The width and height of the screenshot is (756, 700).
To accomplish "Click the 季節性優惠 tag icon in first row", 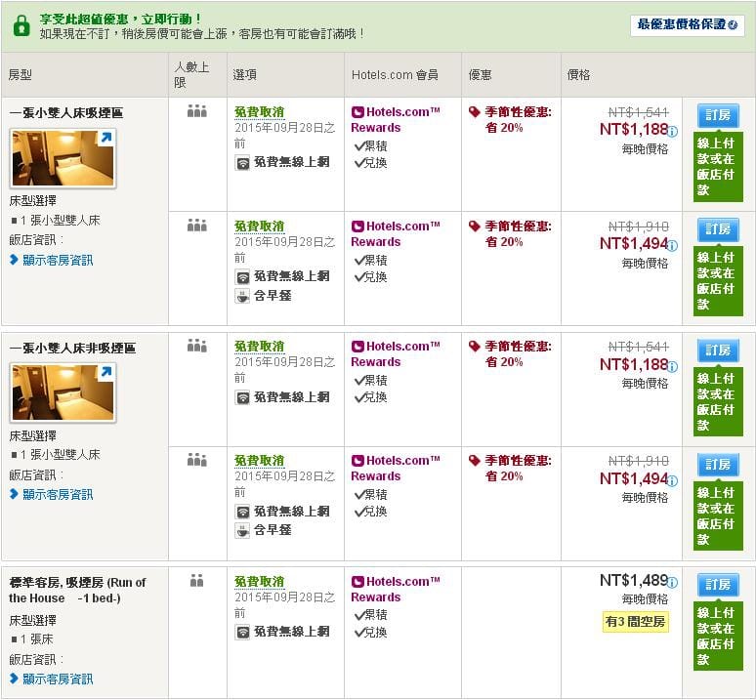I will (x=475, y=112).
